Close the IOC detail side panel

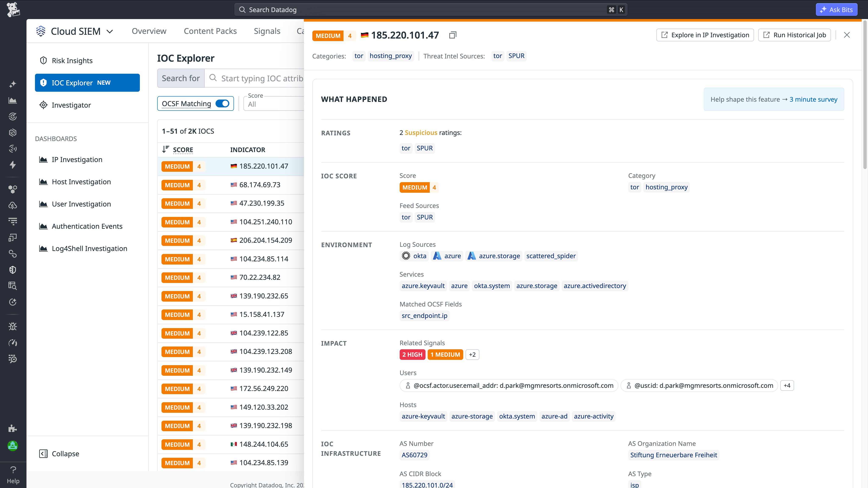click(x=847, y=35)
